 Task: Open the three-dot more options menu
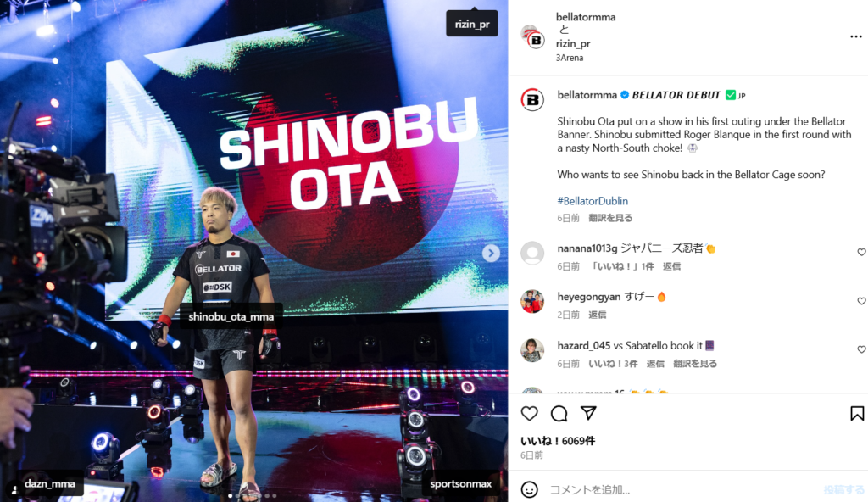[856, 36]
